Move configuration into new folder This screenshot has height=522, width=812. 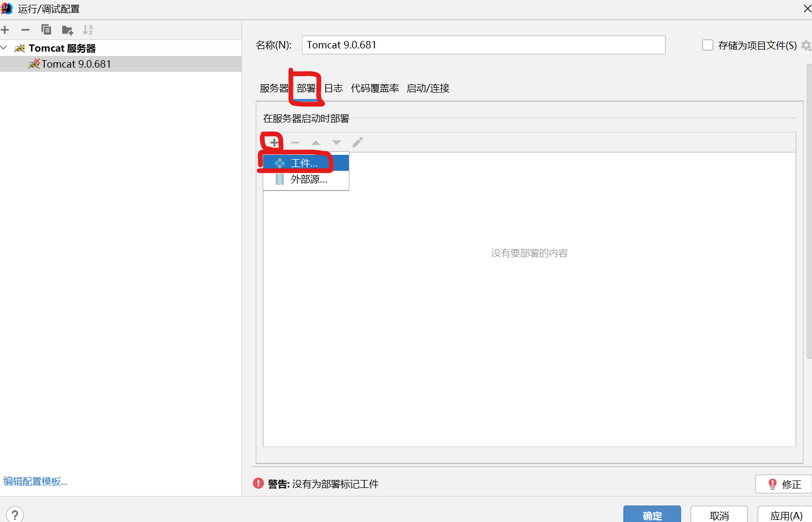pyautogui.click(x=67, y=30)
